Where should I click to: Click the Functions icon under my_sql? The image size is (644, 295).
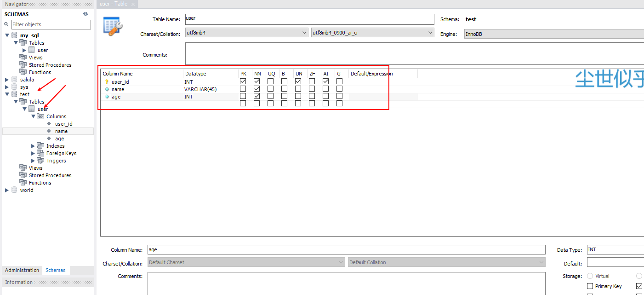tap(23, 72)
